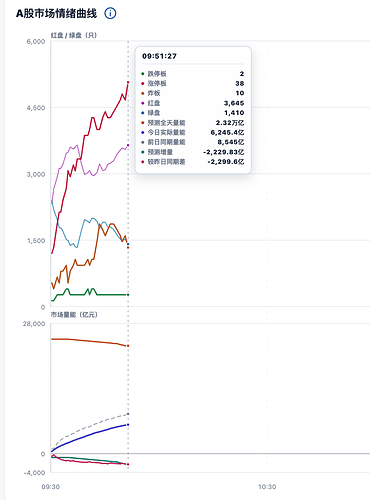Click the purple 红盘 legend dot in tooltip
Screen dimensions: 370x500
coord(143,103)
